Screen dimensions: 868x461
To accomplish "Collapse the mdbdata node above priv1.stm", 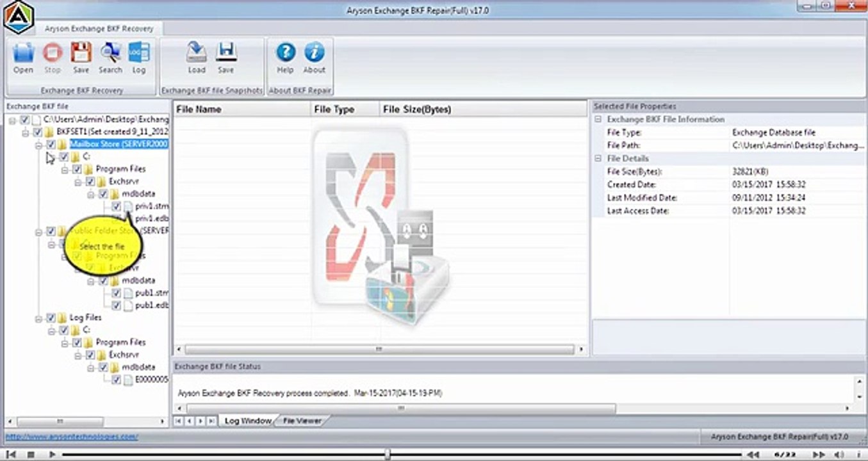I will click(x=91, y=193).
